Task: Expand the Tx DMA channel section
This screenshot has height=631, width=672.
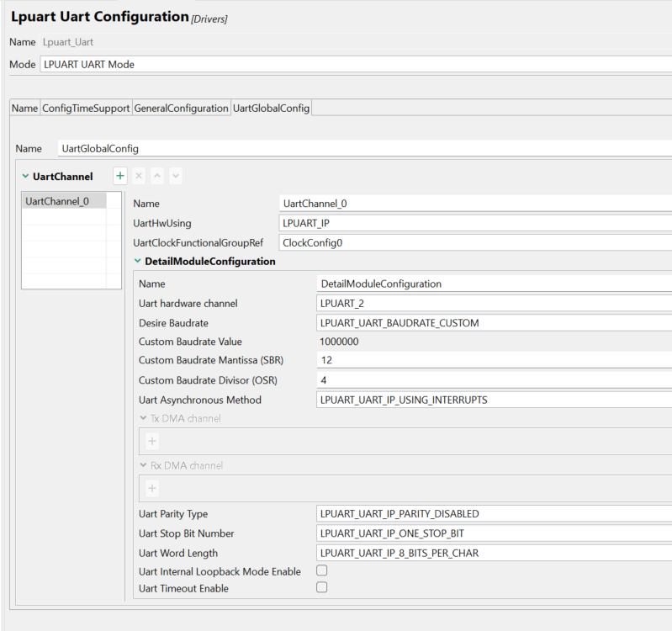Action: tap(141, 418)
